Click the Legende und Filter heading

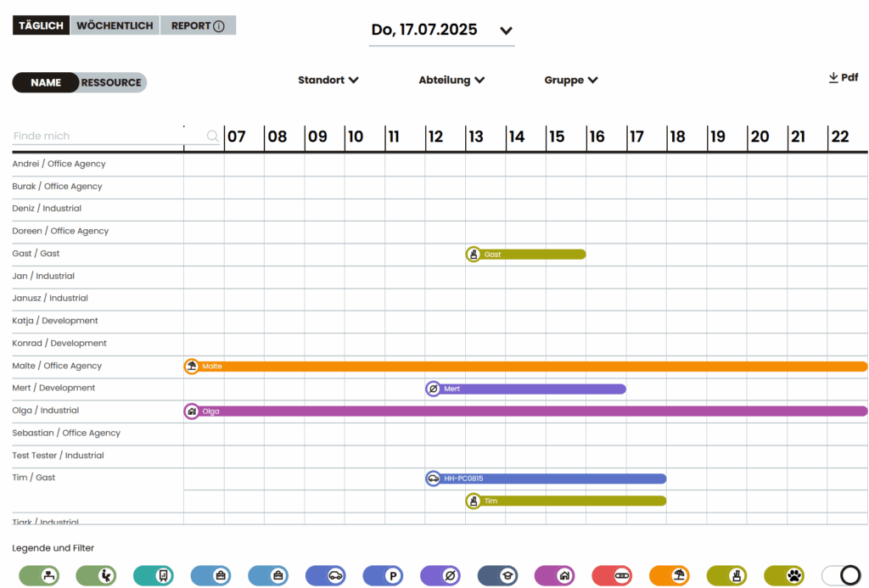click(53, 548)
